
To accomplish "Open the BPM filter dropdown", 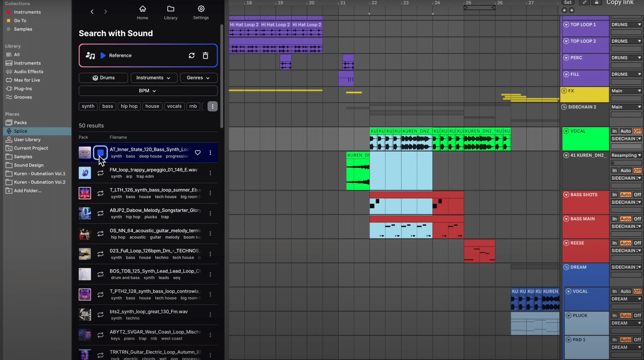I will 147,91.
